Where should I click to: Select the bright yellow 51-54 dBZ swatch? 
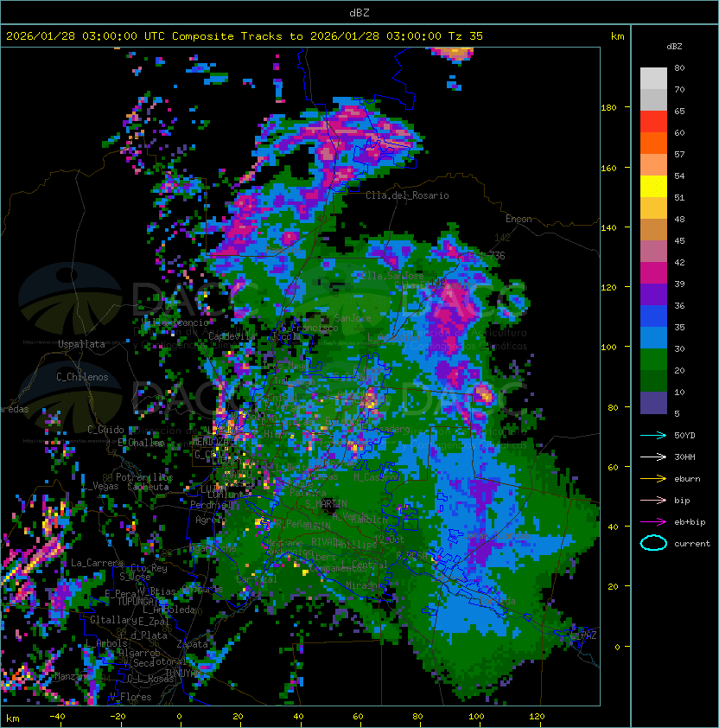tap(653, 187)
